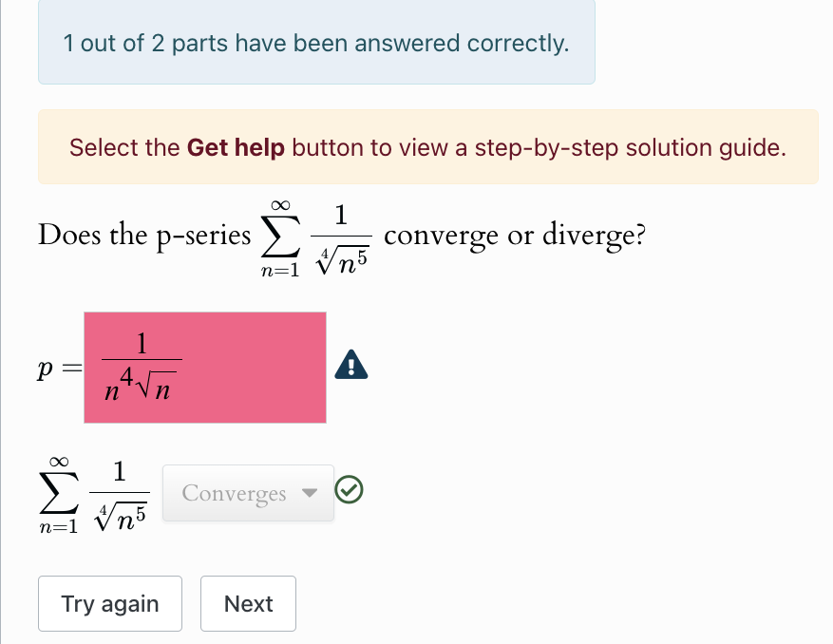Screen dimensions: 833x644
Task: Expand the answer choice selector showing Converges
Action: click(247, 493)
